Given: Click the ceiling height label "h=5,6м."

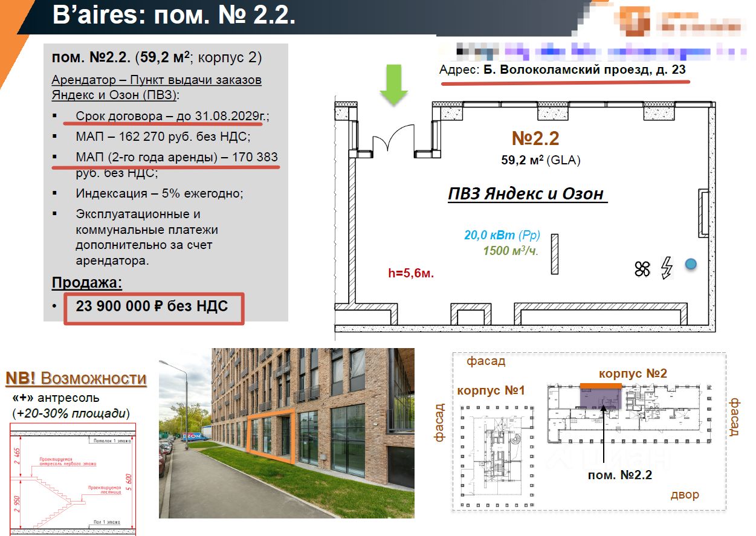Looking at the screenshot, I should point(411,273).
